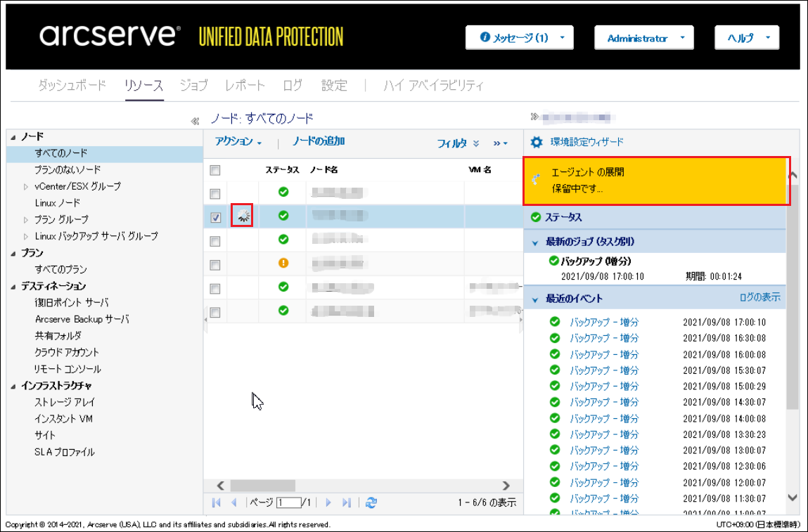
Task: Check the last node row checkbox
Action: pos(215,312)
